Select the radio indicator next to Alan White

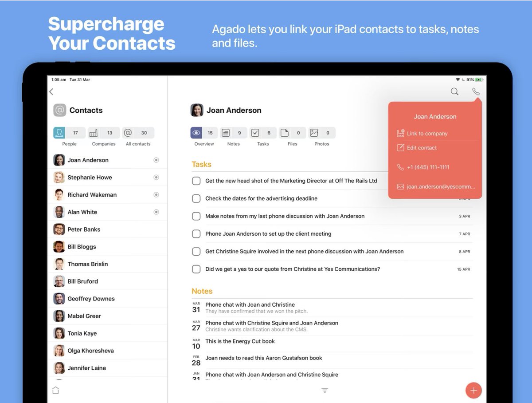pos(156,212)
